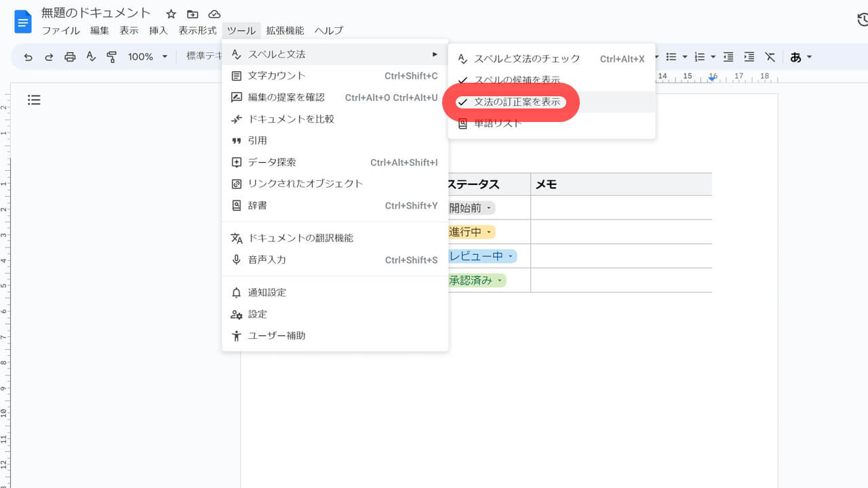This screenshot has height=488, width=868.
Task: Open the ヘルプ menu
Action: point(328,30)
